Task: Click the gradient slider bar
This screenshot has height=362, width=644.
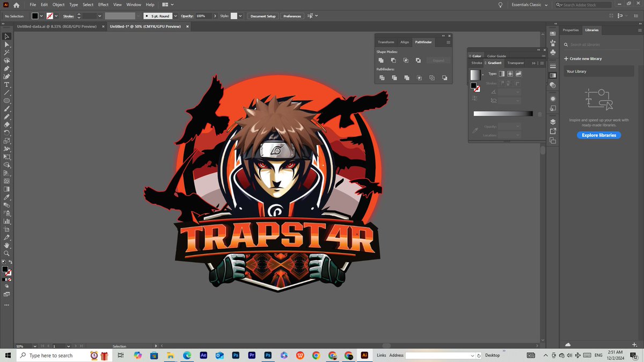Action: (503, 114)
